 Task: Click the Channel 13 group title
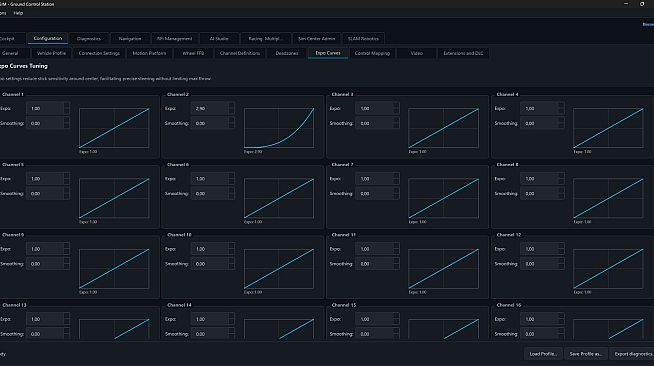tap(14, 305)
